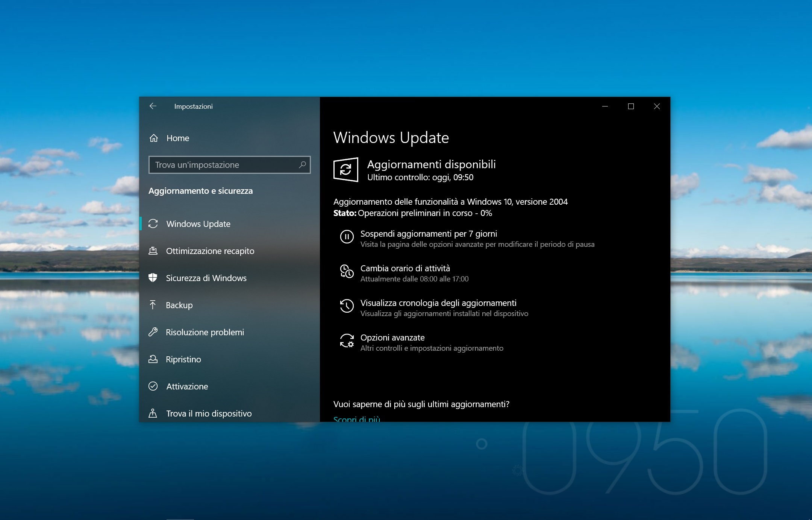The width and height of the screenshot is (812, 520).
Task: Click 'Vuoi saperne di più sugli ultimi aggiornamenti?' text
Action: pyautogui.click(x=421, y=404)
